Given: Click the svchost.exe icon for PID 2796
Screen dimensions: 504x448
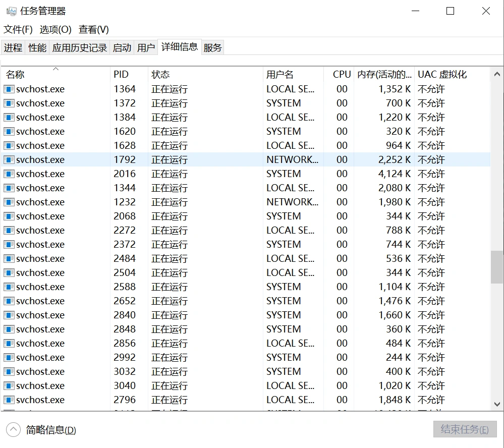Looking at the screenshot, I should tap(9, 400).
